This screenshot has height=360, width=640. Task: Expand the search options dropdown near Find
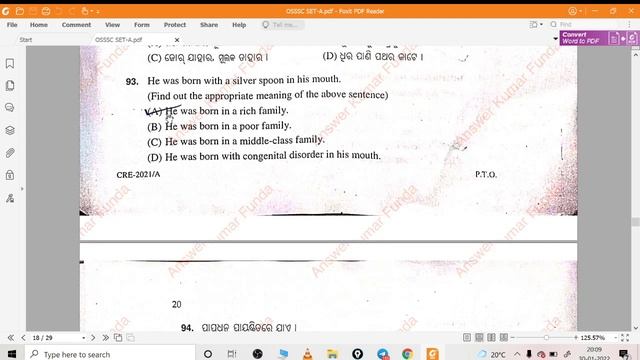pos(542,24)
